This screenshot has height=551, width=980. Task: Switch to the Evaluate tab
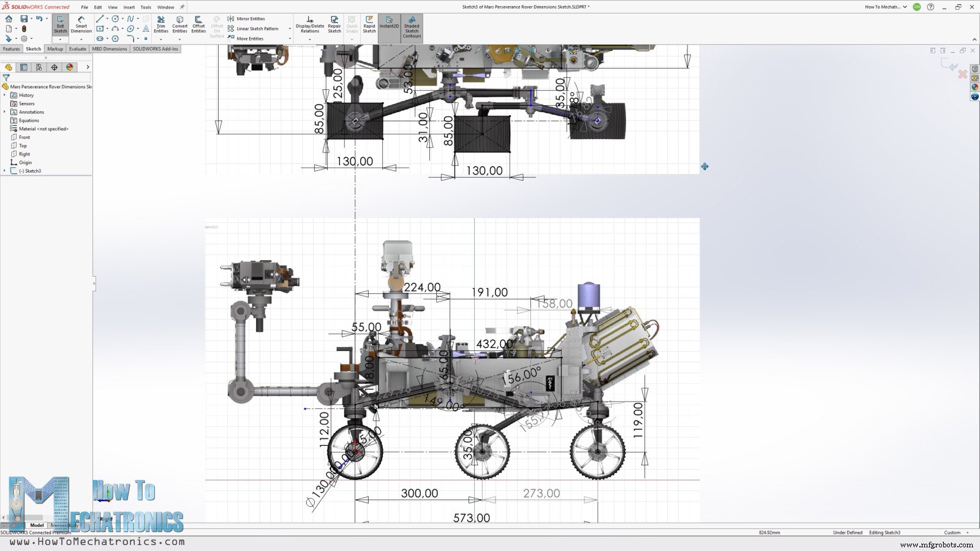pos(77,48)
